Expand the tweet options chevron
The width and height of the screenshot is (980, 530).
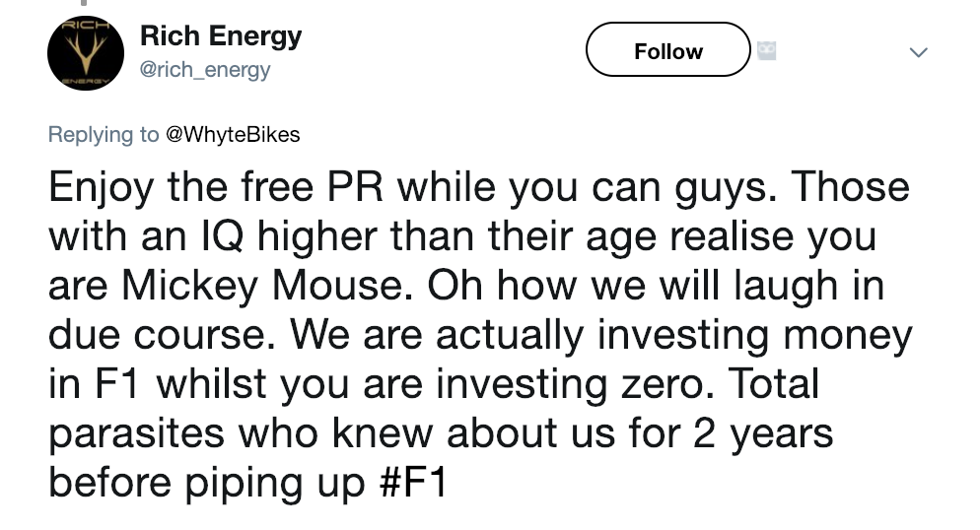(918, 52)
